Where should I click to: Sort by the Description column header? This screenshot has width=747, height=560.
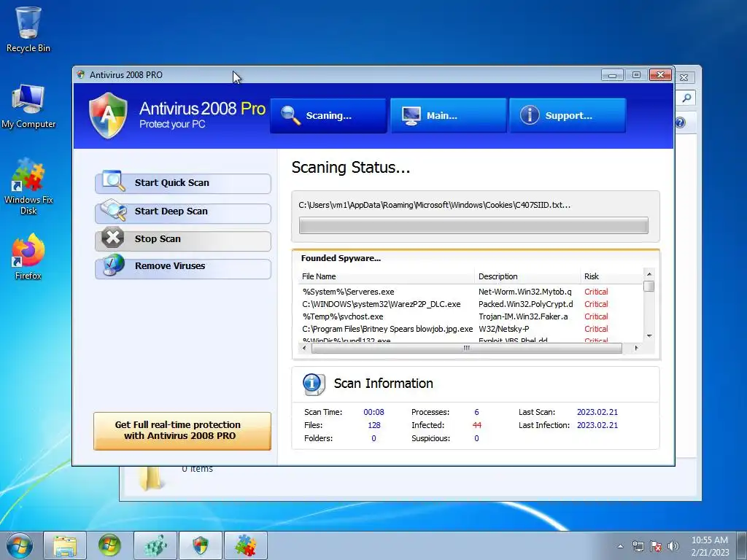(527, 276)
